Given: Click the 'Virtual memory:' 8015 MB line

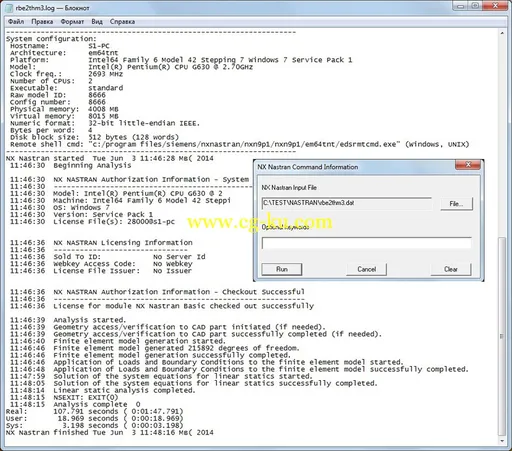Looking at the screenshot, I should (64, 116).
